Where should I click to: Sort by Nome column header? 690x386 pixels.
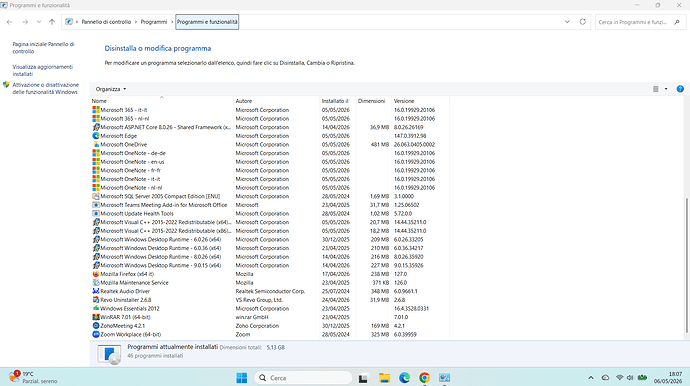click(x=161, y=101)
